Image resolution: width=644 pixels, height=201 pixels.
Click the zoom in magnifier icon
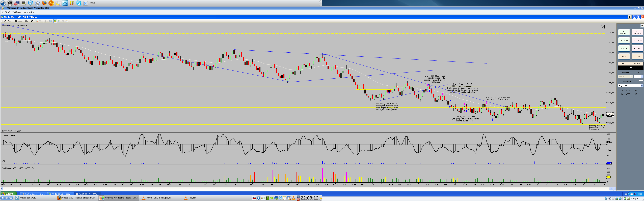click(37, 21)
